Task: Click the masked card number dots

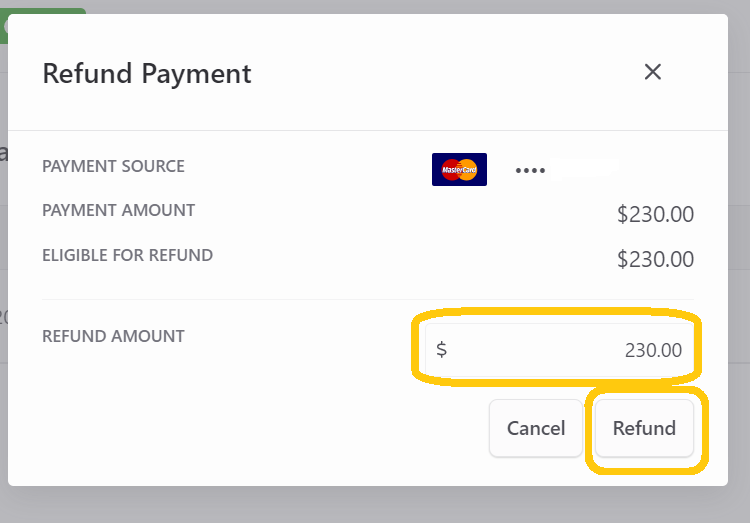Action: [530, 170]
